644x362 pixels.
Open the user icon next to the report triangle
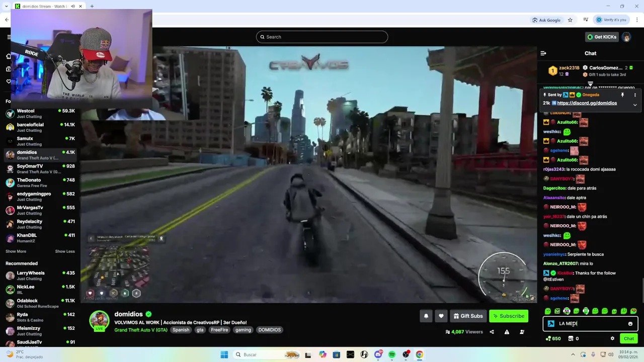point(522,332)
